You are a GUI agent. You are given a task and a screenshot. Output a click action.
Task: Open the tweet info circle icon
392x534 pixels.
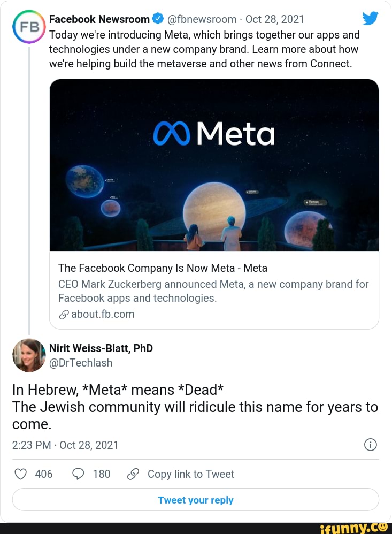pos(371,445)
